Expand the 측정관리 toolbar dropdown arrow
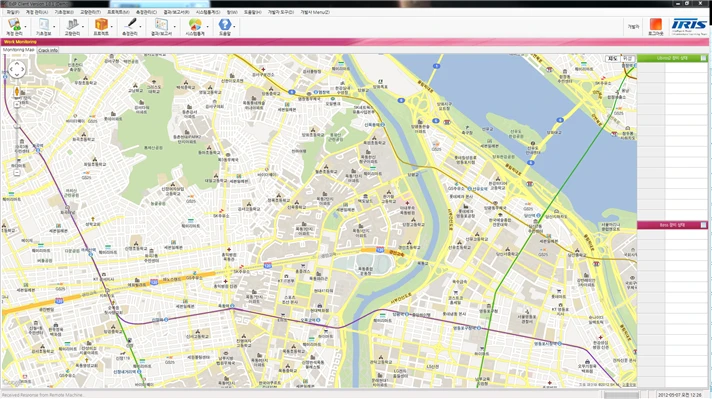The width and height of the screenshot is (712, 399). coord(141,27)
